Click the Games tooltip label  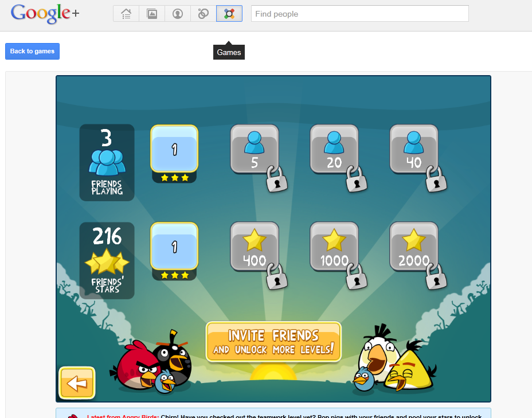229,52
